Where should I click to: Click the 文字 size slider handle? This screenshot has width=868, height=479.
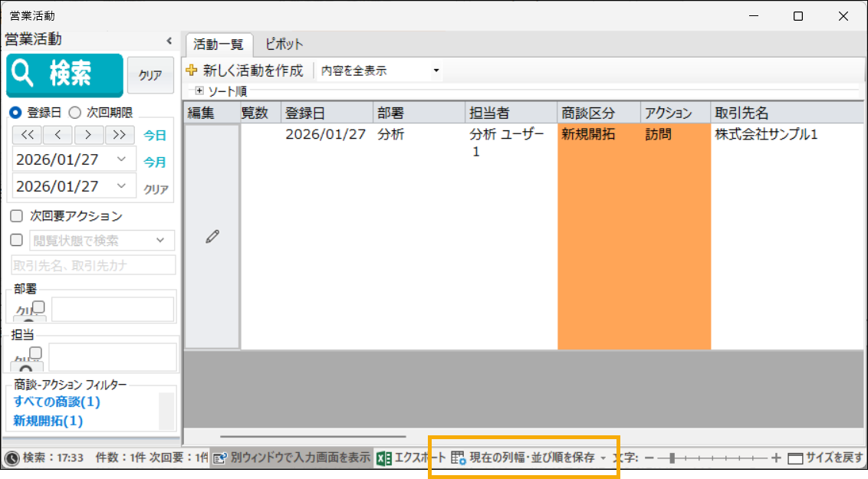tap(672, 458)
